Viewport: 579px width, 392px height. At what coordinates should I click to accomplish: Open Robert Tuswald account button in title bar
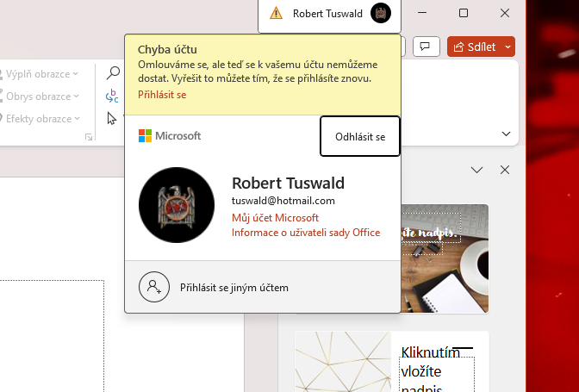(x=329, y=16)
